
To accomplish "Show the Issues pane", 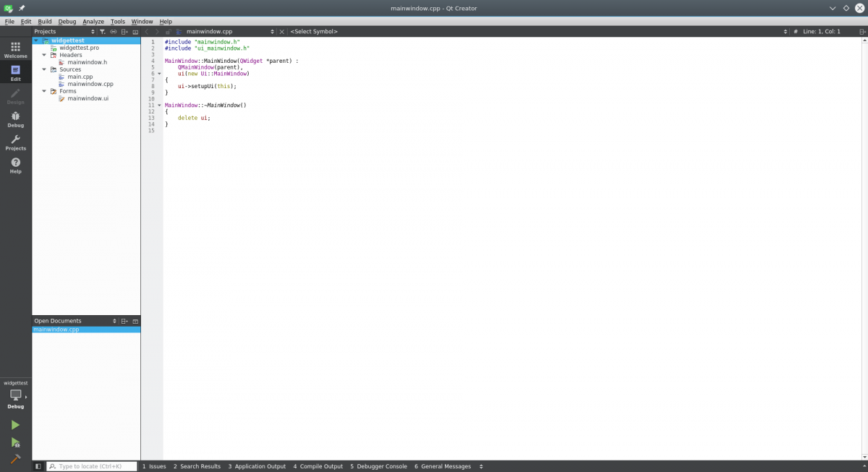I will [154, 466].
